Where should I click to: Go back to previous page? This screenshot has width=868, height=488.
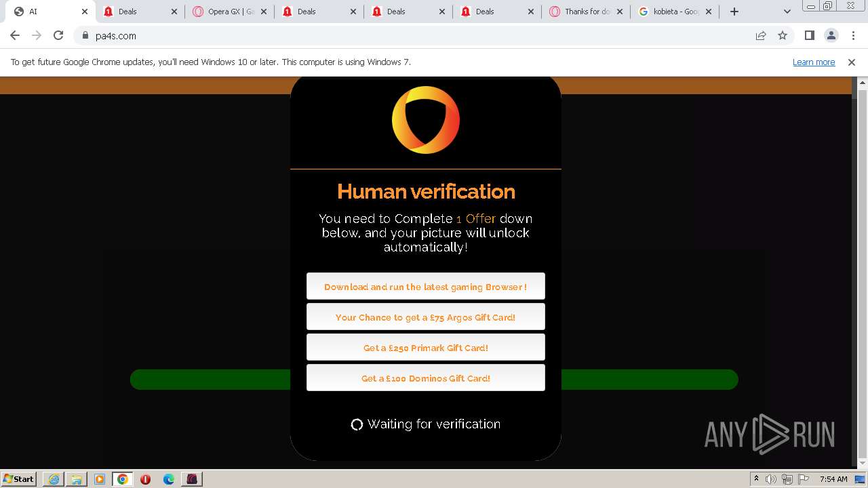15,35
